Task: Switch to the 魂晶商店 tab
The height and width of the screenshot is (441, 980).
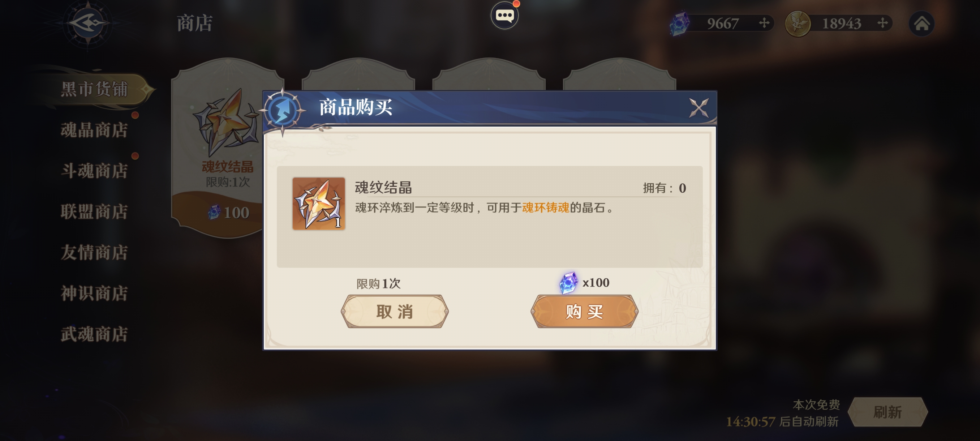Action: [94, 130]
